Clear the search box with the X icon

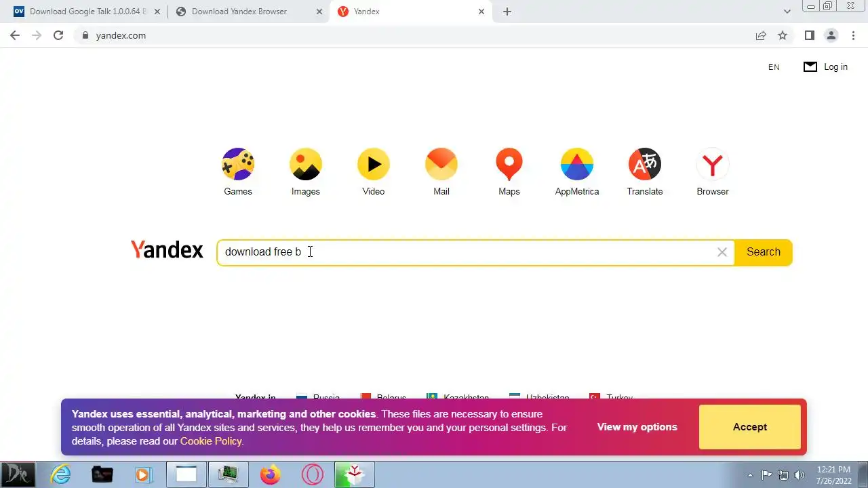pyautogui.click(x=722, y=252)
